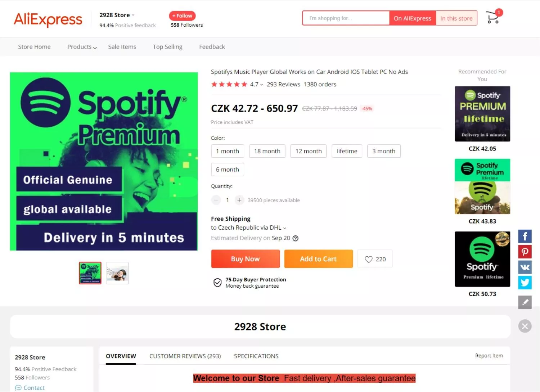The image size is (540, 392).
Task: Choose the lifetime variant
Action: pyautogui.click(x=347, y=151)
